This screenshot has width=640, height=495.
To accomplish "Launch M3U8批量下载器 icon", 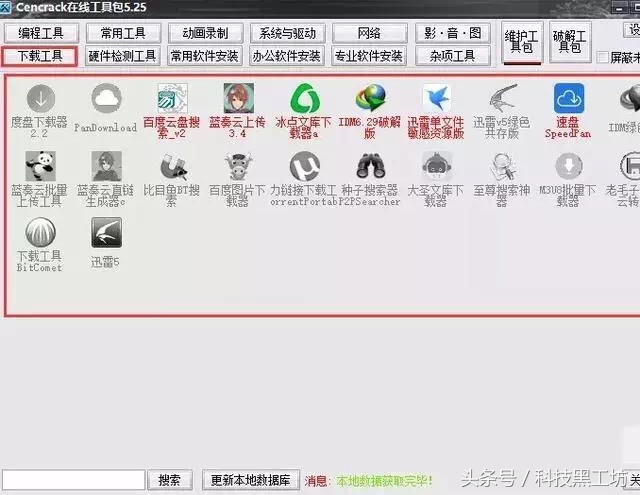I will click(569, 166).
